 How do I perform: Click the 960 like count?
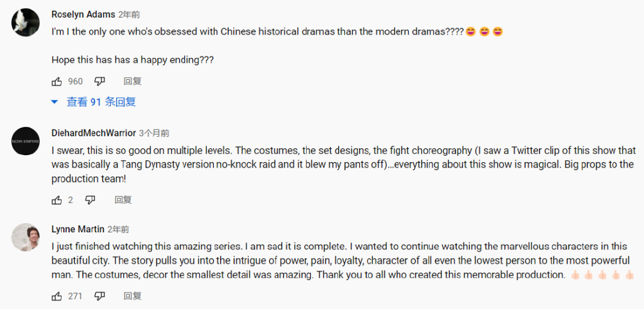coord(75,81)
